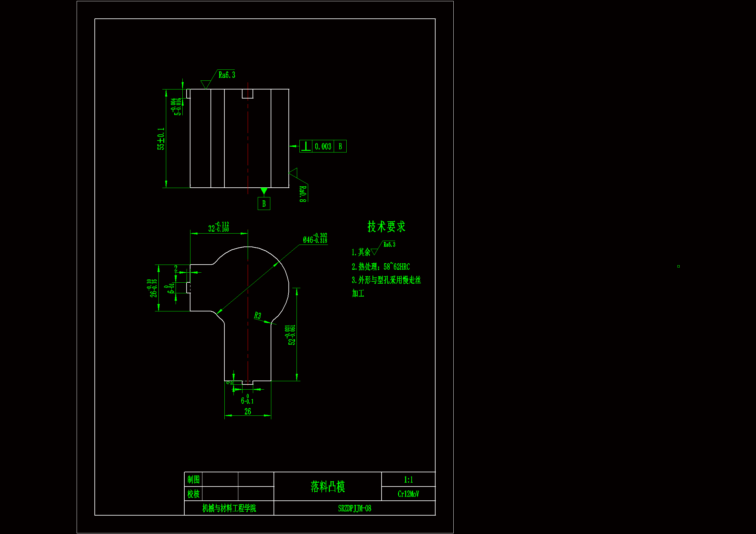Select the 26 width dimension at the bottom
The height and width of the screenshot is (534, 756).
click(x=248, y=411)
